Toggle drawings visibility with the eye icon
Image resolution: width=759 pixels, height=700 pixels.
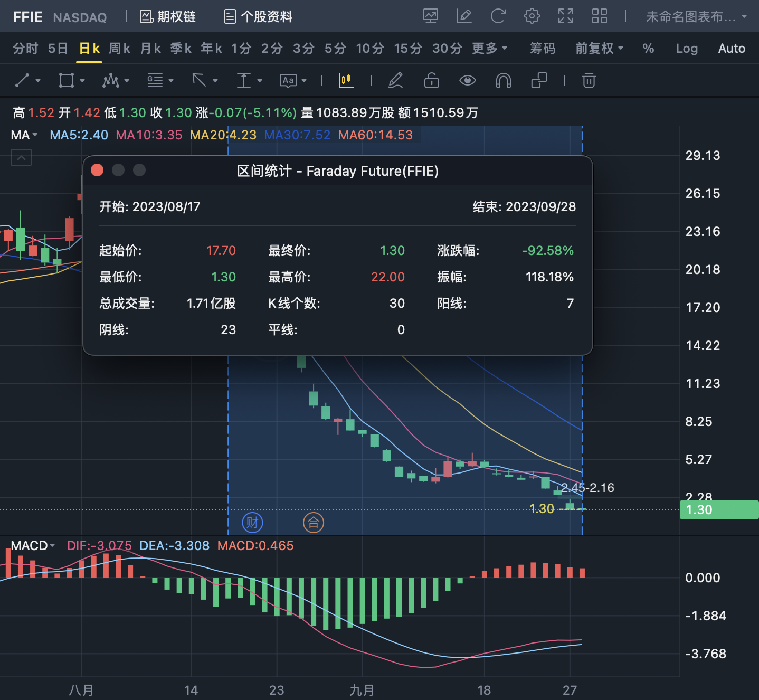468,81
